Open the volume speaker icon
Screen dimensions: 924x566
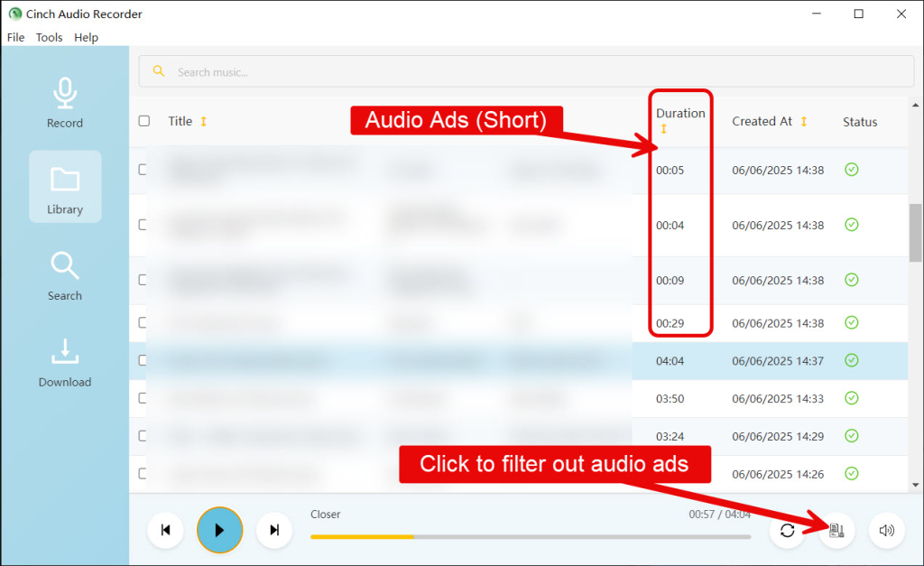tap(886, 531)
